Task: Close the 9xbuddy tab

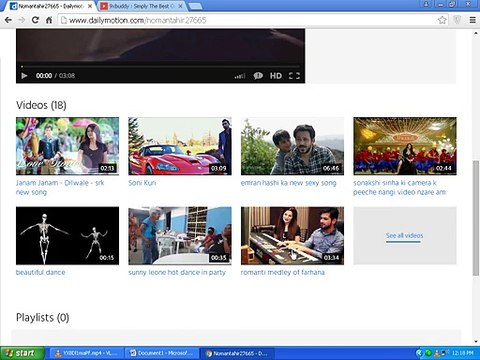Action: click(x=180, y=6)
